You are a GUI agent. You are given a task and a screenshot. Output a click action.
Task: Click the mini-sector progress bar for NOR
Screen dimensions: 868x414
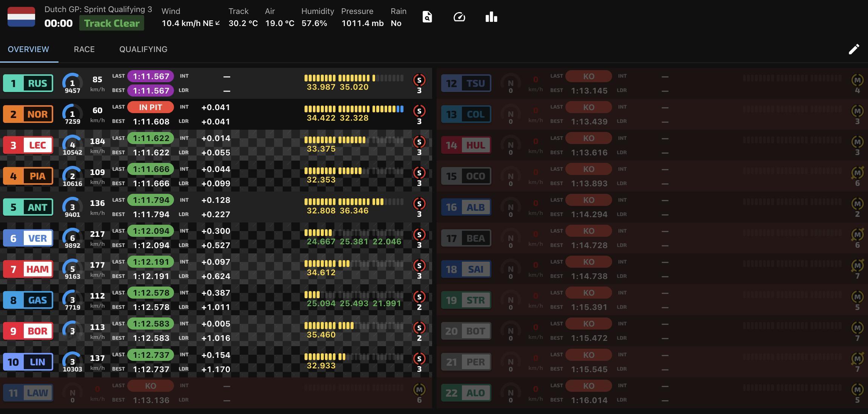(354, 109)
